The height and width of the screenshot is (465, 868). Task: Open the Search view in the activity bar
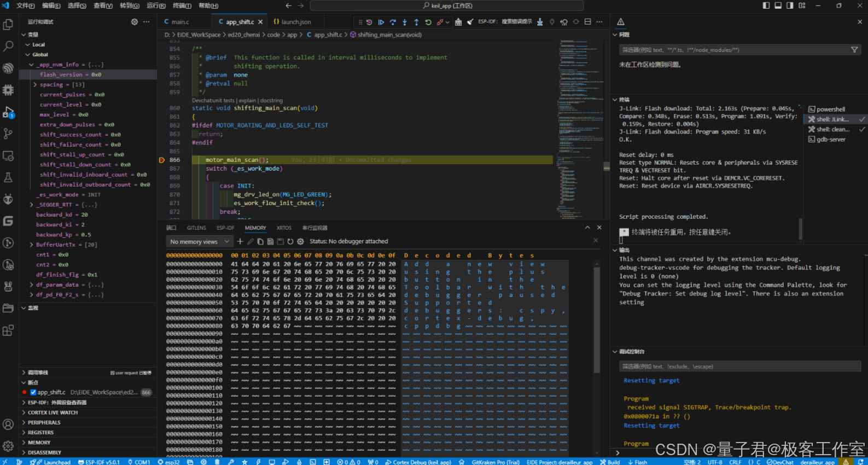[x=8, y=47]
